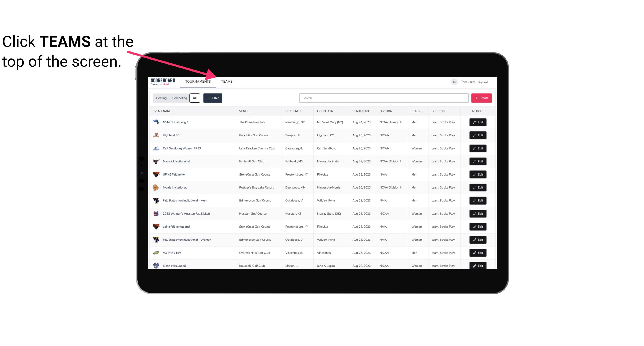Click the Edit icon for Maverick Invitational
Viewport: 644px width, 346px height.
coord(478,161)
